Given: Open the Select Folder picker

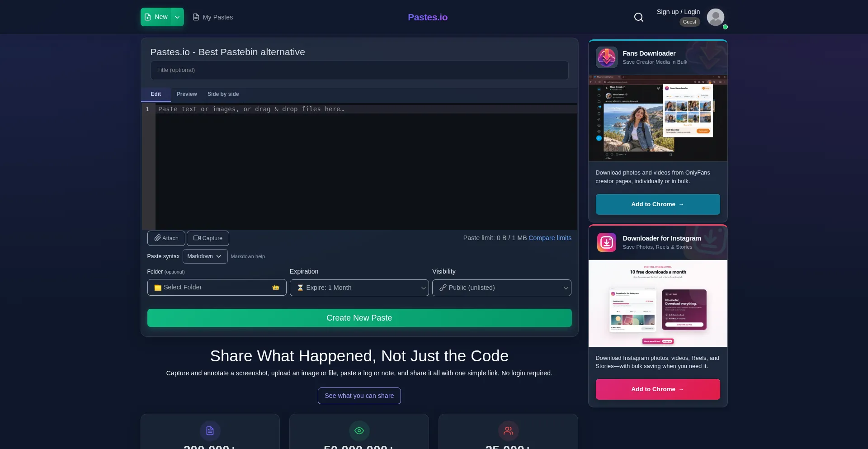Looking at the screenshot, I should pos(217,288).
